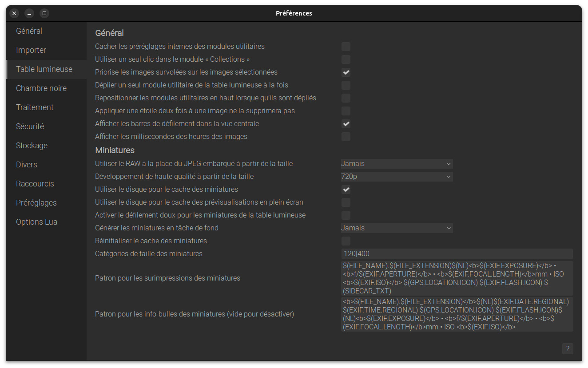
Task: Expand the background thumbnail generation dropdown
Action: [x=397, y=228]
